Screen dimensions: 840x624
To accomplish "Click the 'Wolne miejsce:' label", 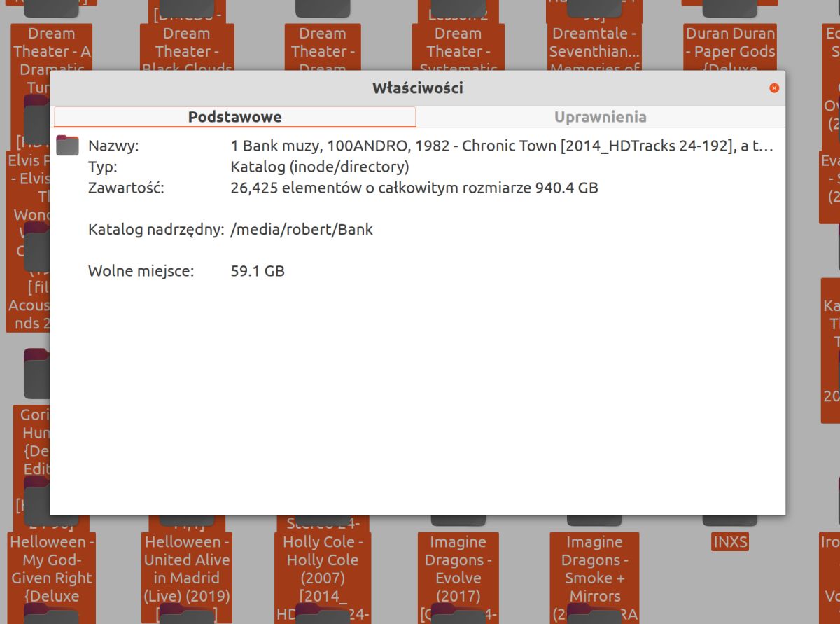I will coord(141,271).
